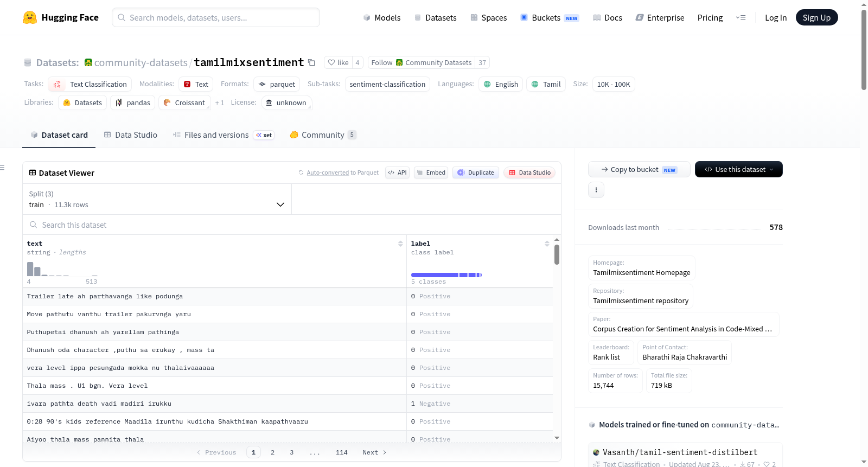Click the dataset viewer vertical scrollbar

[x=557, y=254]
